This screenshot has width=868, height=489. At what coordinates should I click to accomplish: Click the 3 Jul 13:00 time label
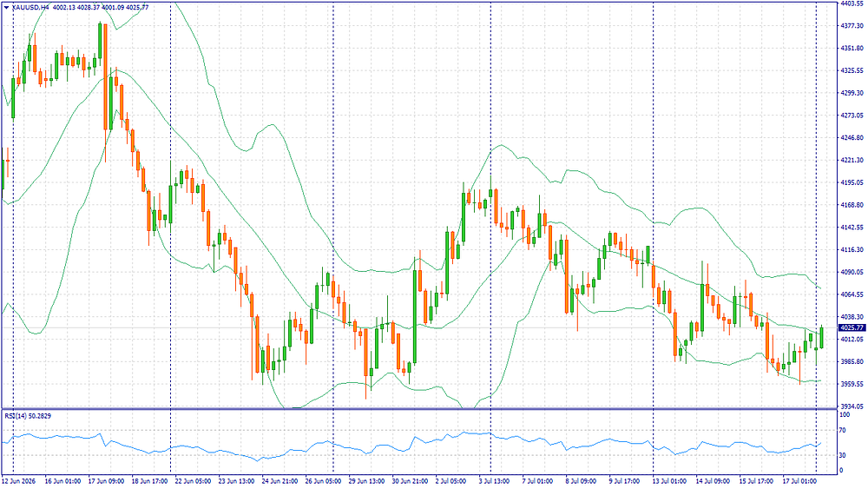pyautogui.click(x=495, y=481)
